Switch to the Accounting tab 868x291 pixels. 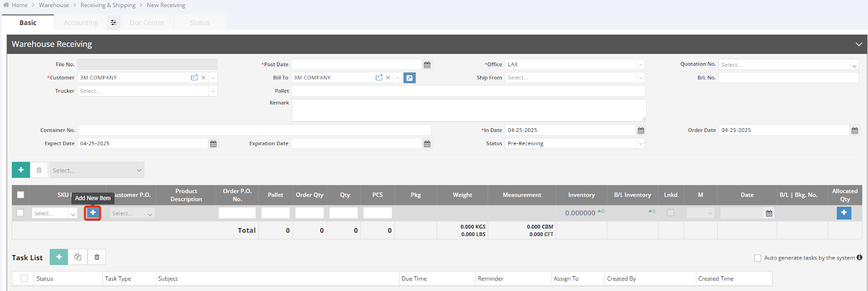(81, 23)
